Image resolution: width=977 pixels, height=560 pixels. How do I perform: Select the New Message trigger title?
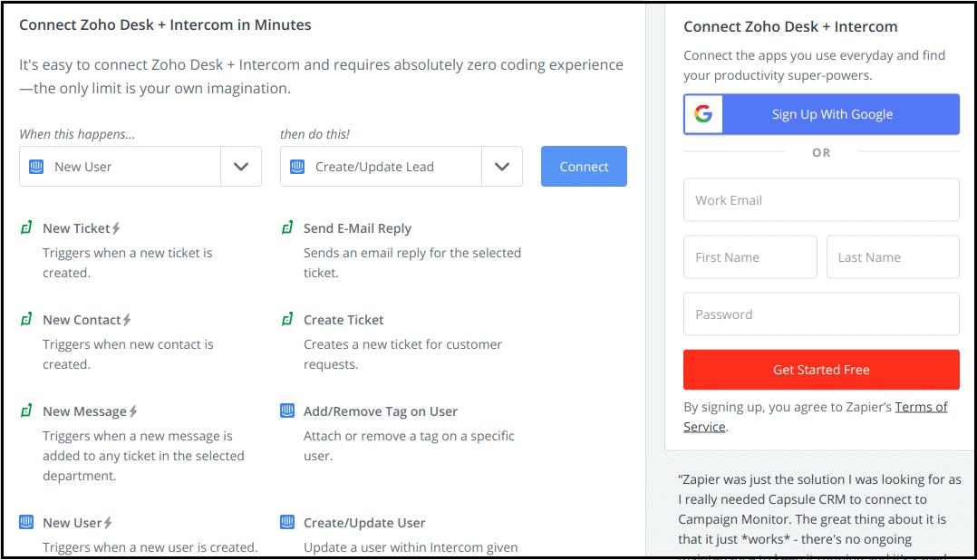(x=85, y=411)
